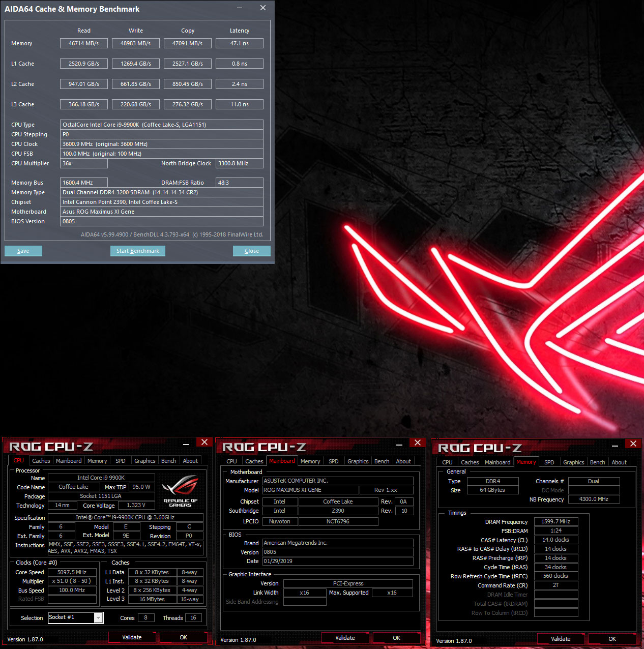Click NB Frequency value 4300.0 MHz
The image size is (644, 649).
pyautogui.click(x=594, y=499)
